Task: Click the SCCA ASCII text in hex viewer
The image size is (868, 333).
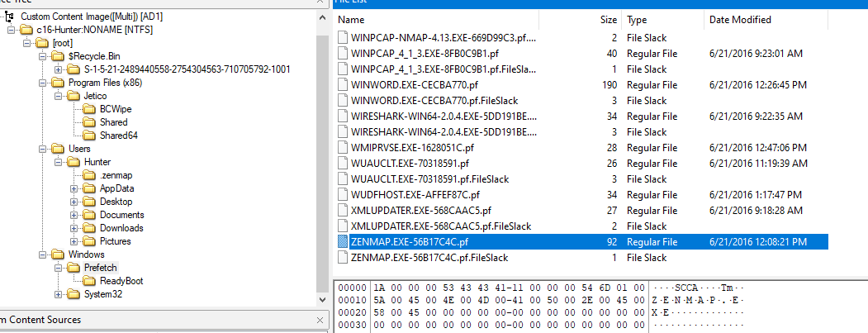Action: [x=685, y=288]
